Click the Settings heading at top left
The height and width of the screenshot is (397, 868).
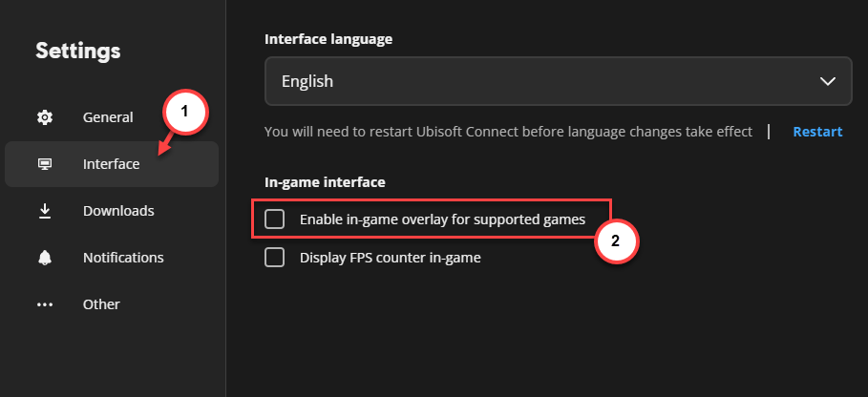[78, 51]
